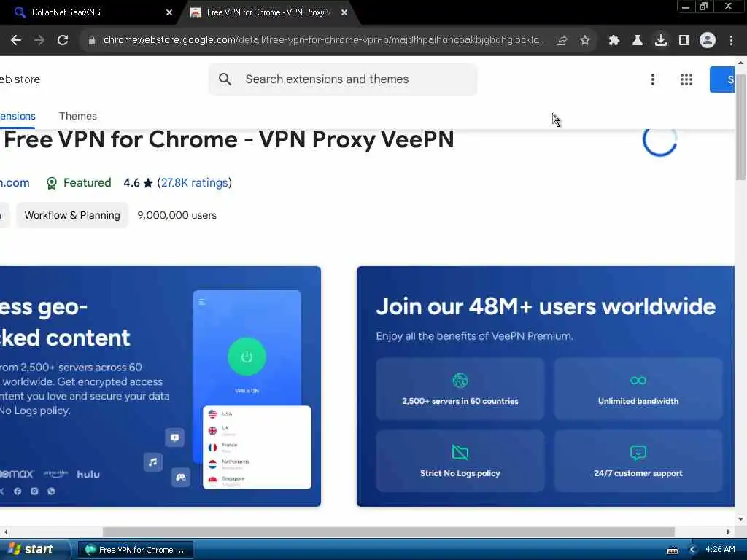This screenshot has height=560, width=747.
Task: Click the music note icon in screenshot
Action: [x=153, y=462]
